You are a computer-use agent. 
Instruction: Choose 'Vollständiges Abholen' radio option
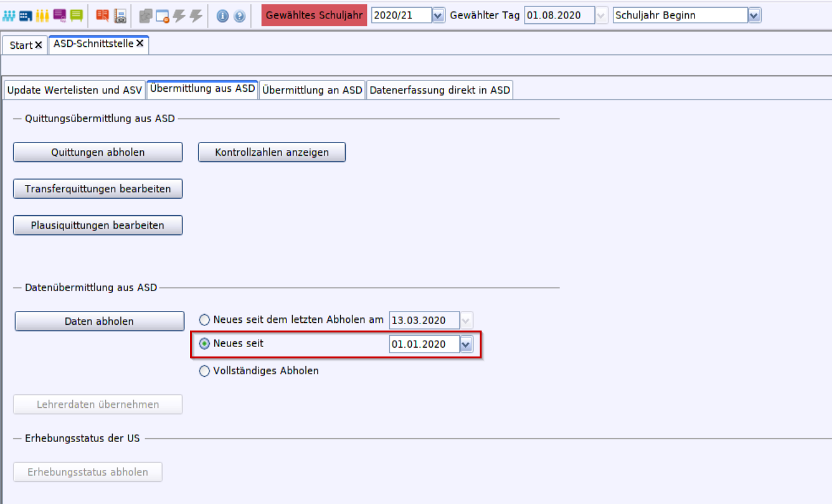[204, 371]
